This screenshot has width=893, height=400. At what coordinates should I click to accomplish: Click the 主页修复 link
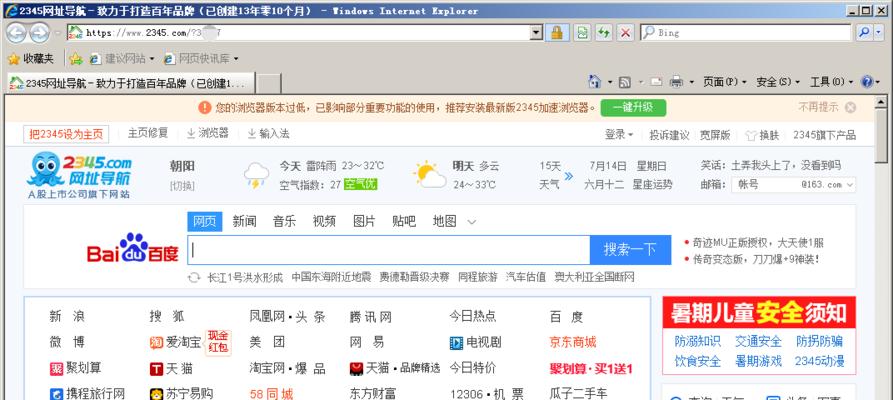[x=148, y=133]
